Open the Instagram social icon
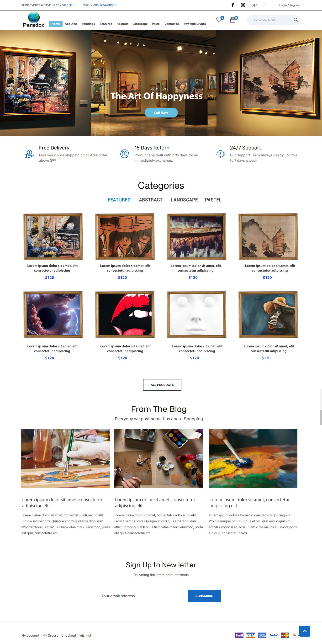The width and height of the screenshot is (322, 644). click(x=243, y=5)
